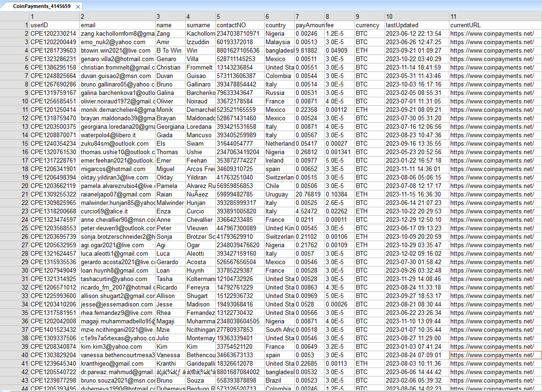Click contact number 447967300089
The height and width of the screenshot is (392, 542).
coord(240,228)
